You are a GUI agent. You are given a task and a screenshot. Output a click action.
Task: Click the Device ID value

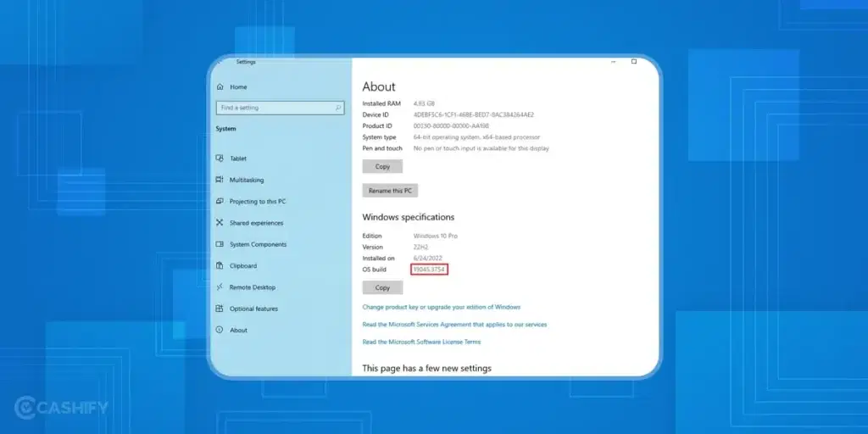pyautogui.click(x=473, y=114)
